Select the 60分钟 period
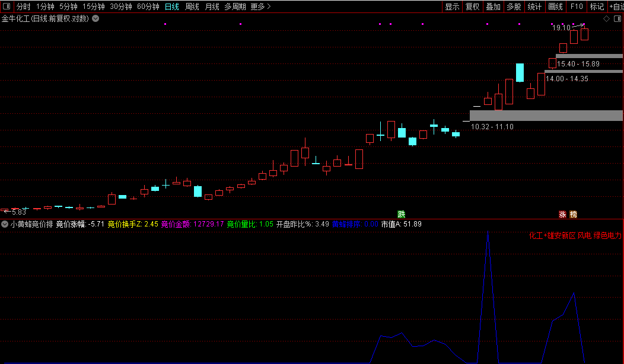 click(x=148, y=7)
